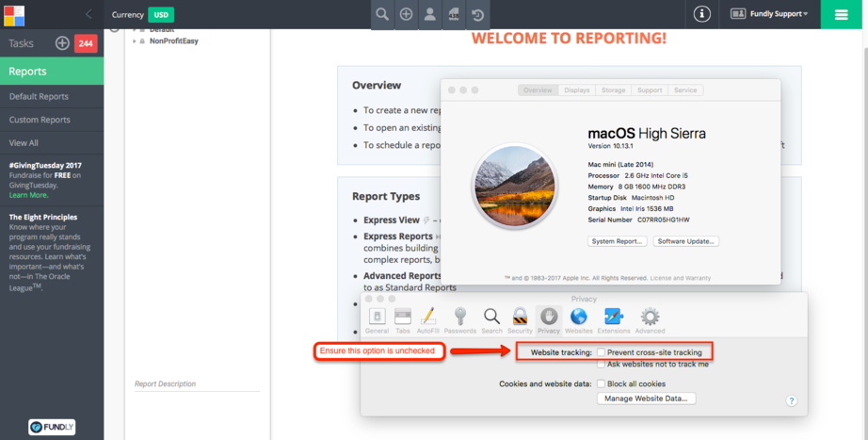Select the USD currency button
This screenshot has height=440, width=868.
point(161,15)
